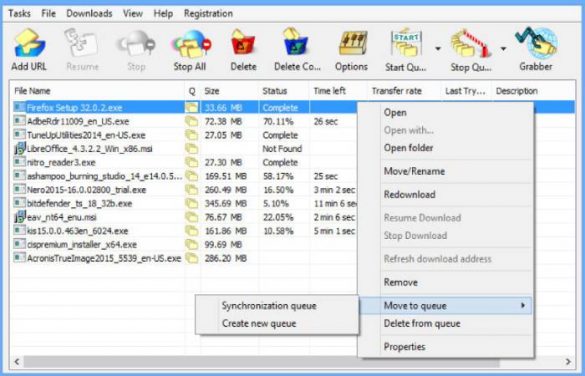Viewport: 585px width, 376px height.
Task: Open the Downloads menu
Action: point(89,13)
